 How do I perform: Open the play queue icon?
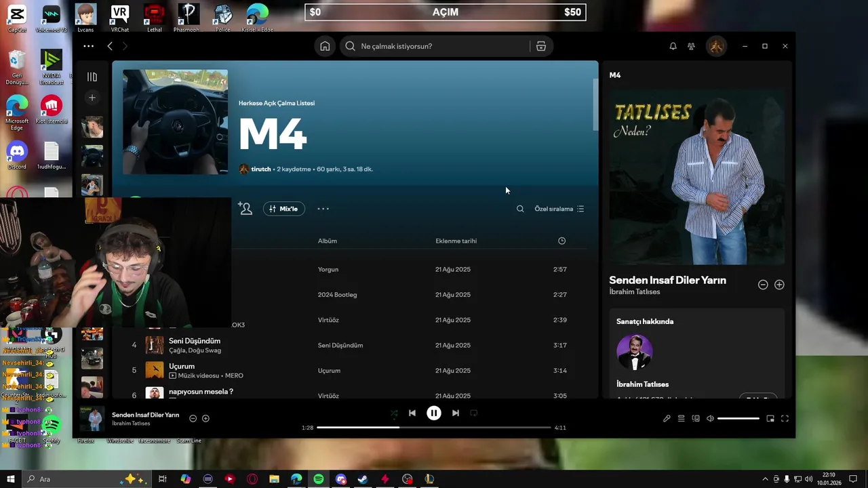[682, 419]
